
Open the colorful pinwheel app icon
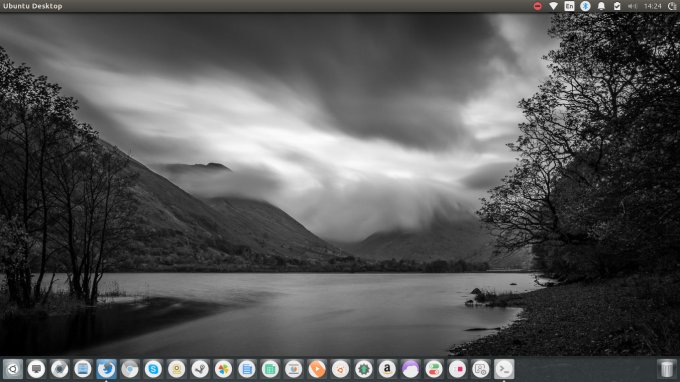click(224, 369)
